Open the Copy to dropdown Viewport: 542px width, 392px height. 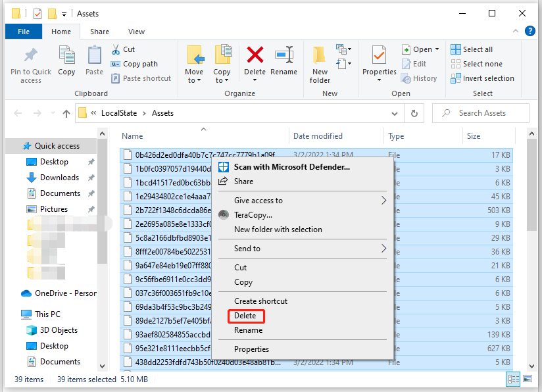222,80
